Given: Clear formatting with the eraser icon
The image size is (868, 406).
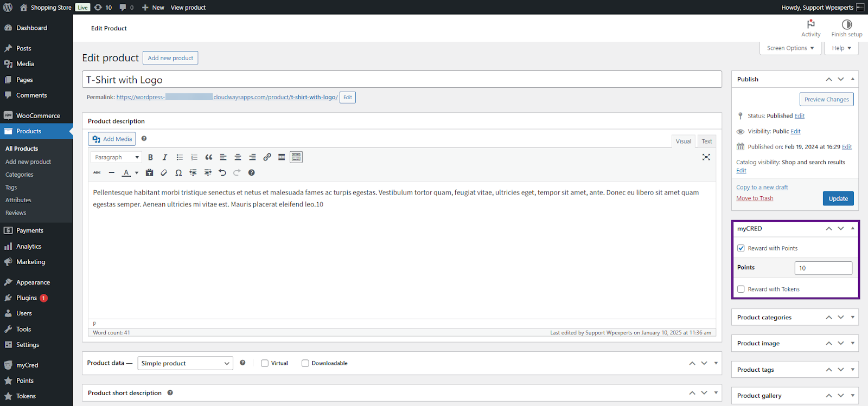Looking at the screenshot, I should pos(164,173).
